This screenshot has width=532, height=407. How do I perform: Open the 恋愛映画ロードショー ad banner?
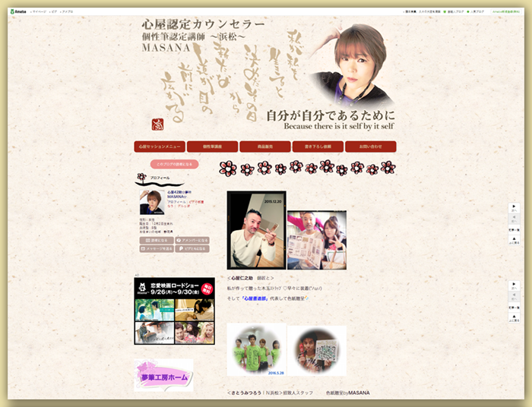coord(174,311)
